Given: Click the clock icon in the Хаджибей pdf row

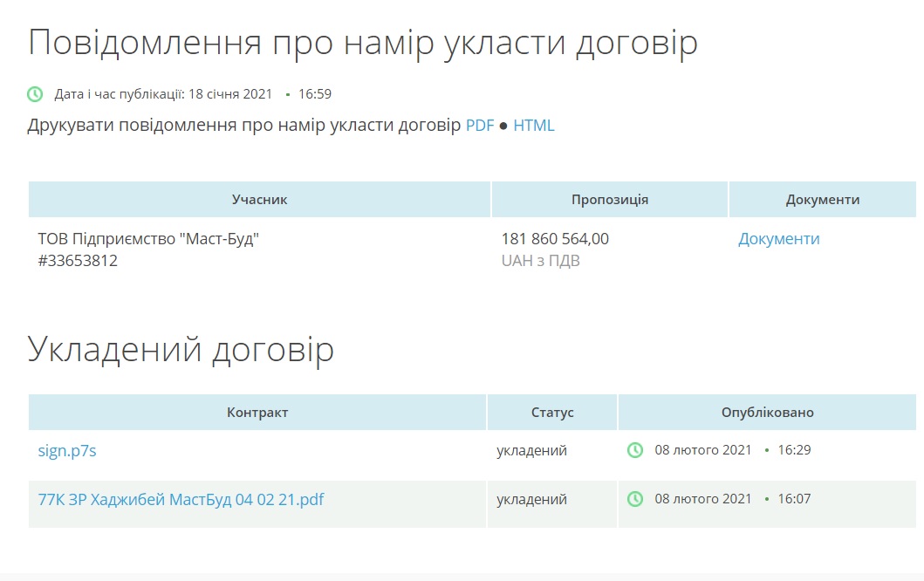Looking at the screenshot, I should tap(635, 499).
